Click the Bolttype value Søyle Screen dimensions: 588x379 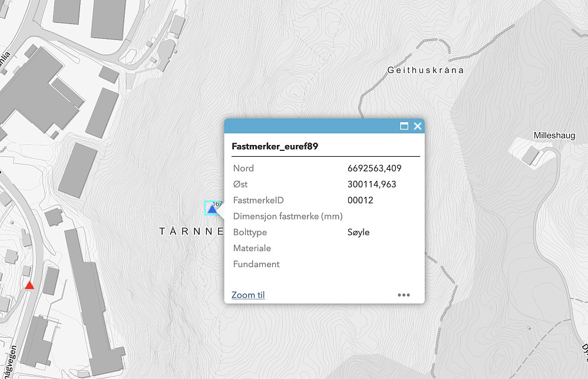(x=358, y=232)
